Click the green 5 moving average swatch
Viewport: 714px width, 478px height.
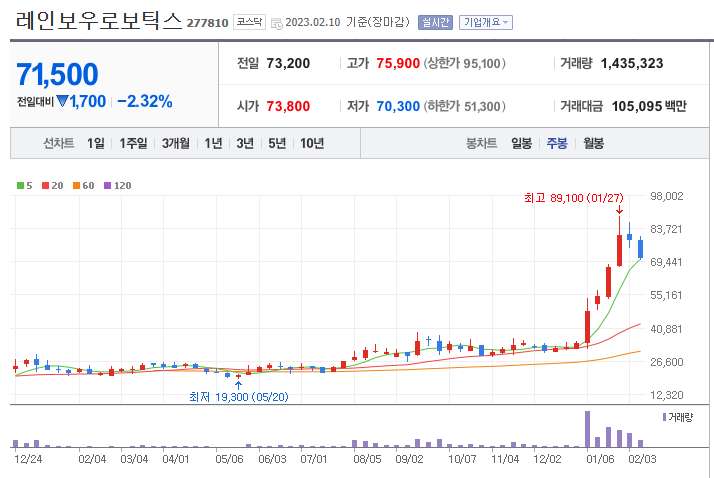(20, 185)
